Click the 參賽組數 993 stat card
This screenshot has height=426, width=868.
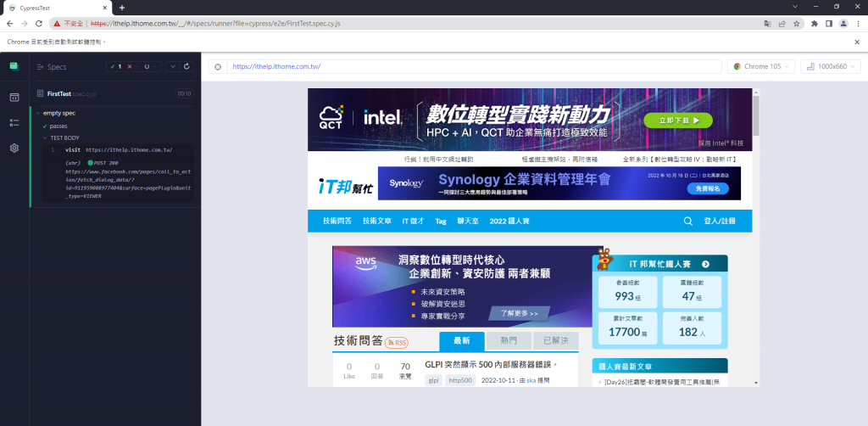(x=628, y=292)
